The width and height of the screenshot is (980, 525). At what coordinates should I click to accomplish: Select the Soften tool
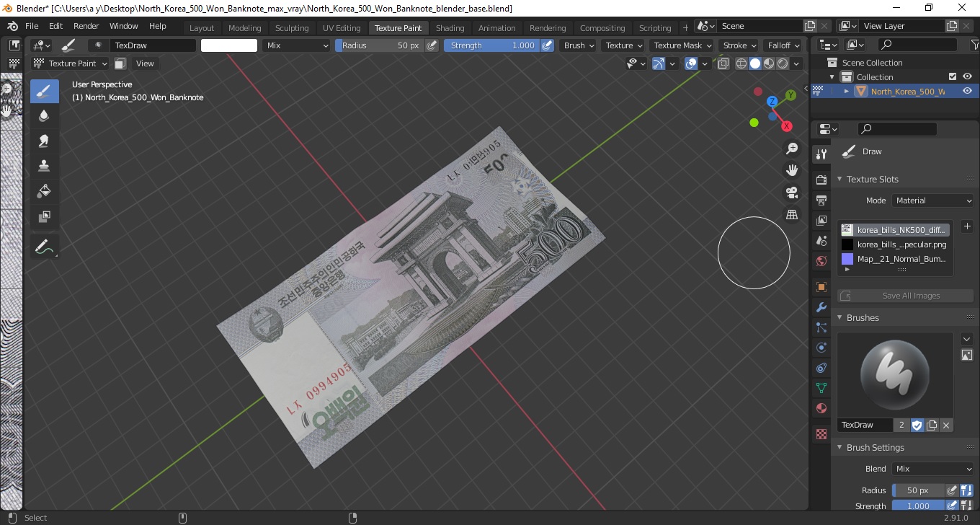point(44,115)
